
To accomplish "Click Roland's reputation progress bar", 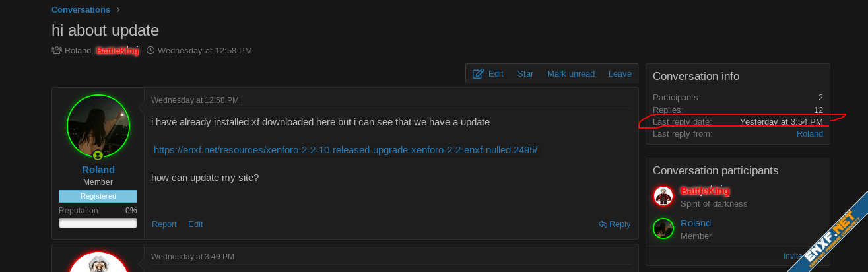I will pos(98,223).
